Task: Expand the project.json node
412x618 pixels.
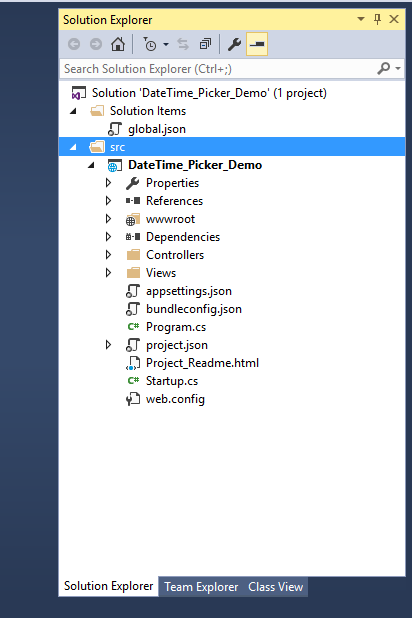Action: (108, 345)
